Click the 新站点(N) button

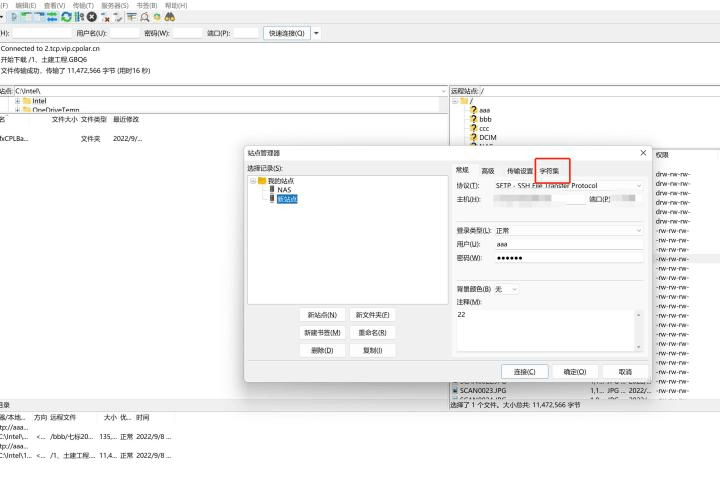pos(322,315)
